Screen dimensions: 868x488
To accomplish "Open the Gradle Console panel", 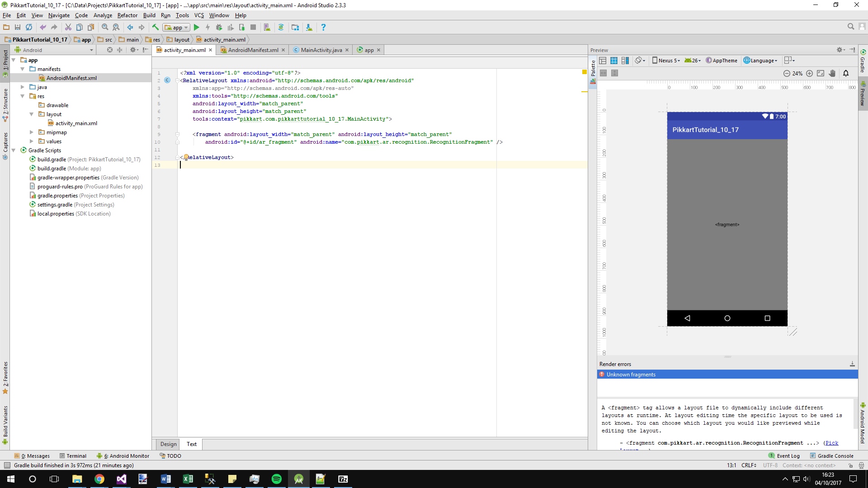I will [832, 456].
